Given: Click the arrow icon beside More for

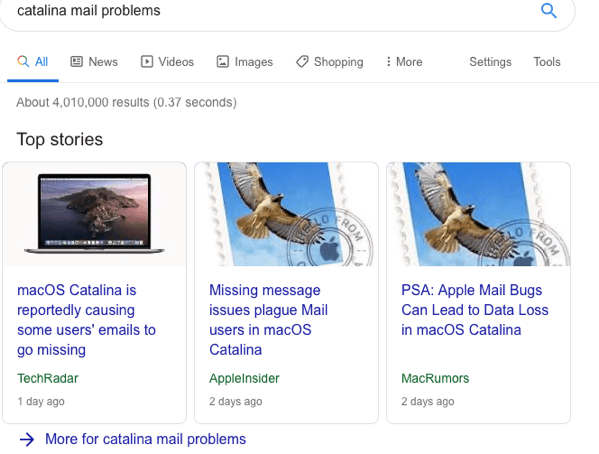Looking at the screenshot, I should (x=27, y=439).
